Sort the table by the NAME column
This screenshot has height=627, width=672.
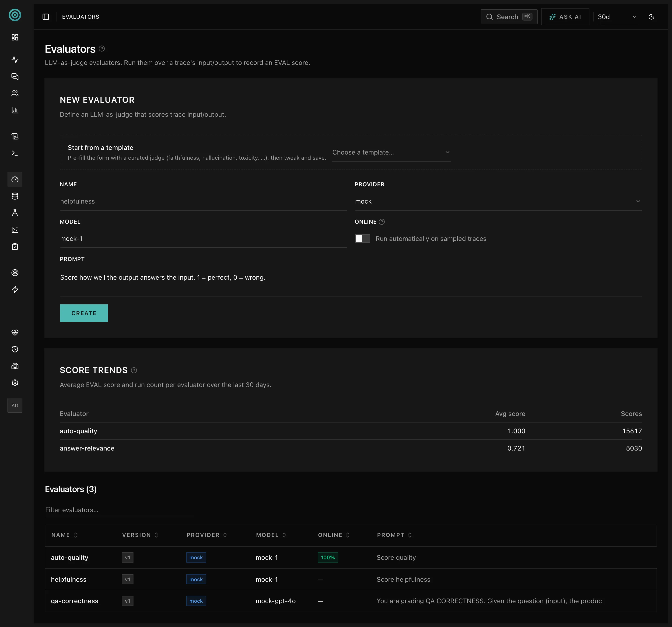64,535
